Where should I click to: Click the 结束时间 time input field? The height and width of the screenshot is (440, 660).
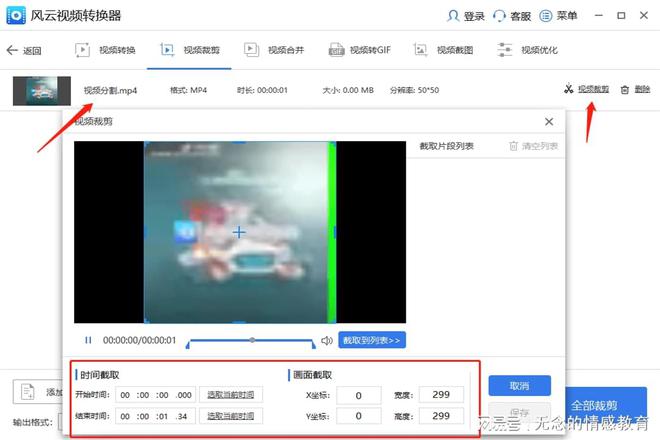click(155, 416)
